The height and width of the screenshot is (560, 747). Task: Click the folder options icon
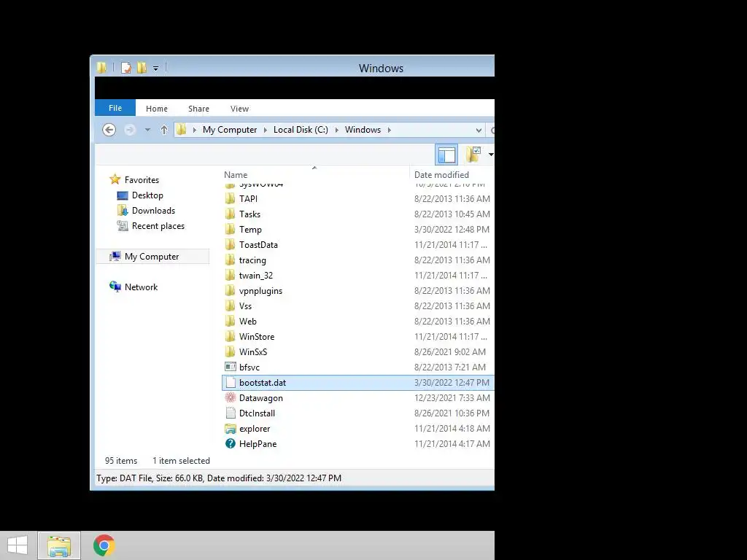point(473,154)
